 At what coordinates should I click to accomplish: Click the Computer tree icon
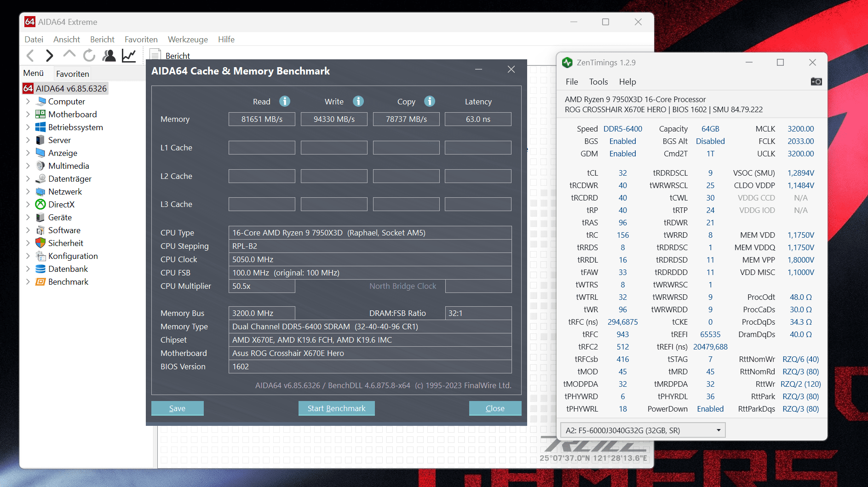(x=41, y=101)
